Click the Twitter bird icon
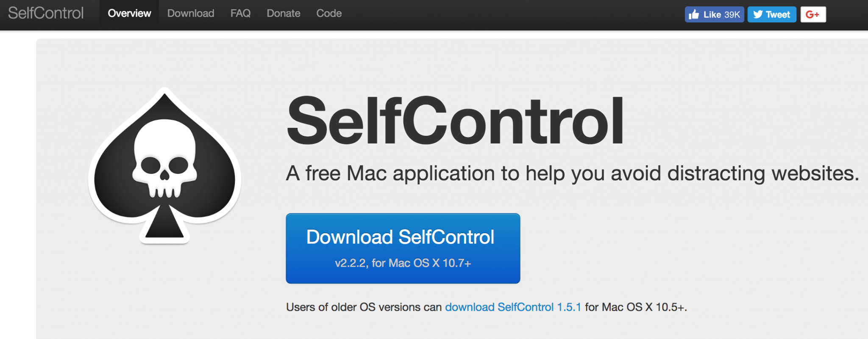 (x=758, y=14)
